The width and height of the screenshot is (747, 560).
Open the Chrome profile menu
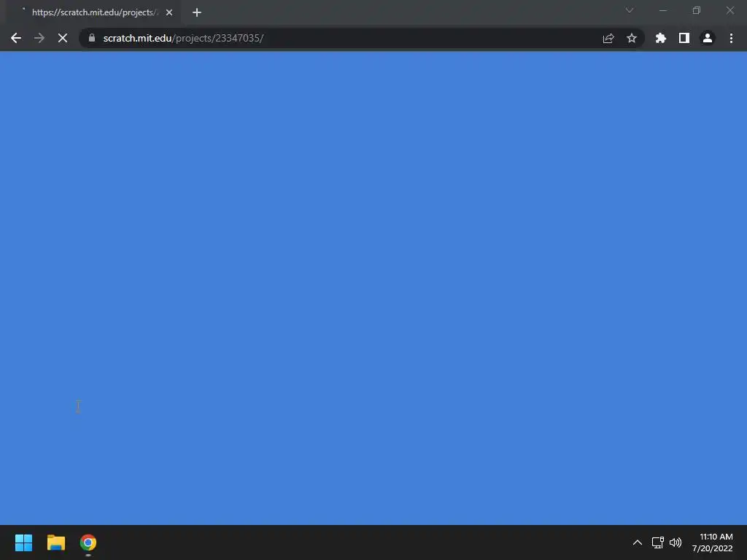(708, 38)
